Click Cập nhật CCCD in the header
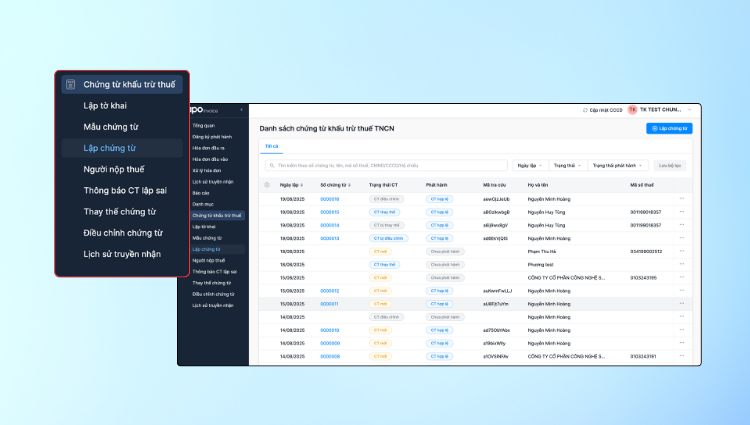 (x=602, y=110)
